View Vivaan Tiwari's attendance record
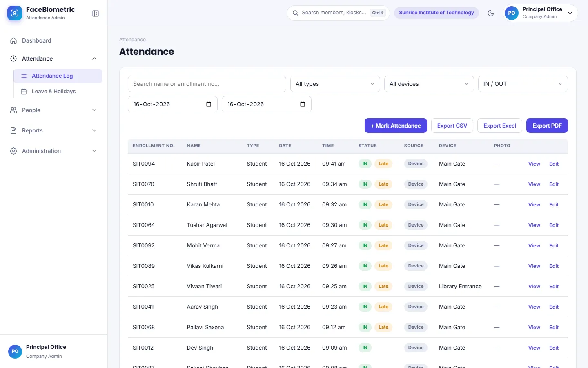 tap(534, 286)
